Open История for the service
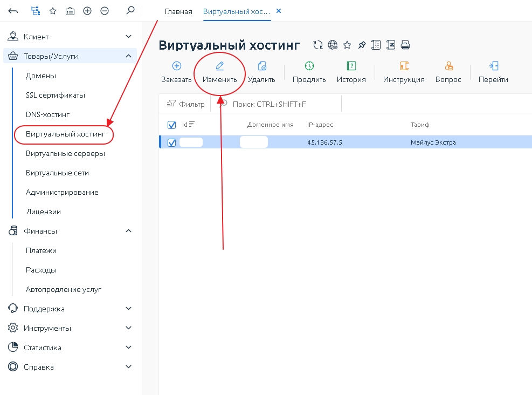The image size is (532, 395). (x=351, y=72)
